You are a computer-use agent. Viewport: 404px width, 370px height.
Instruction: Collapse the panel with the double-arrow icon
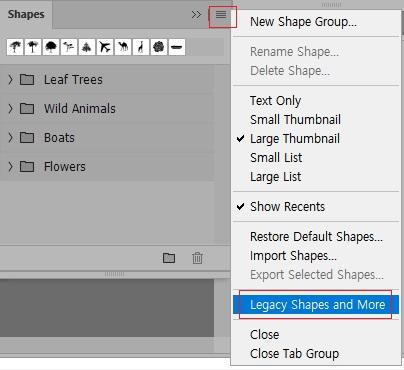pyautogui.click(x=196, y=15)
